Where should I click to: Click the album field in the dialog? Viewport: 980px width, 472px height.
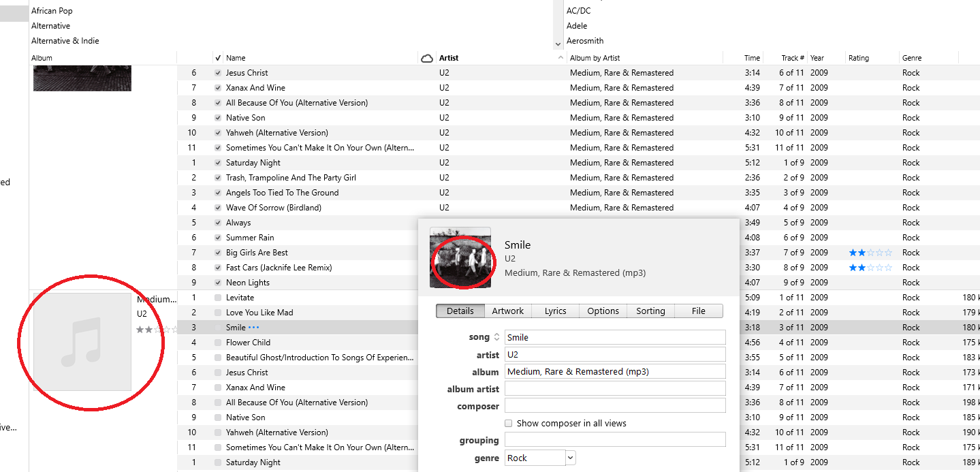615,371
